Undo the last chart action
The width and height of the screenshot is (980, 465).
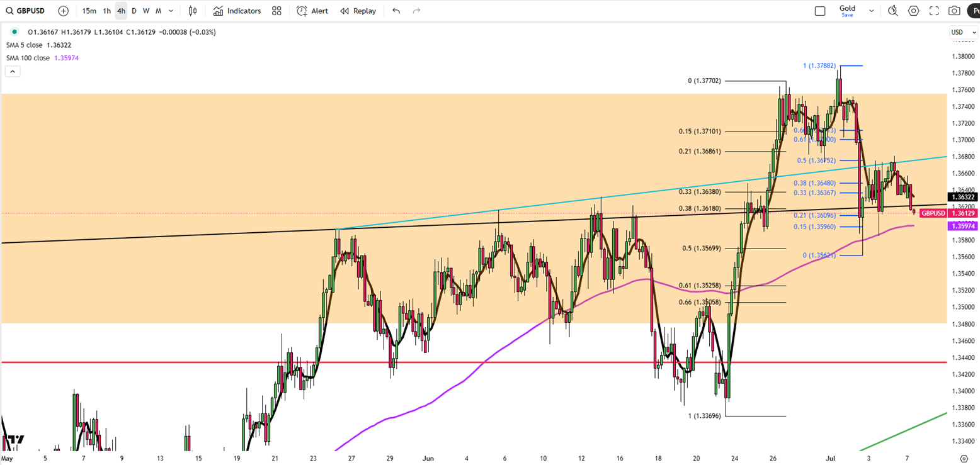396,11
